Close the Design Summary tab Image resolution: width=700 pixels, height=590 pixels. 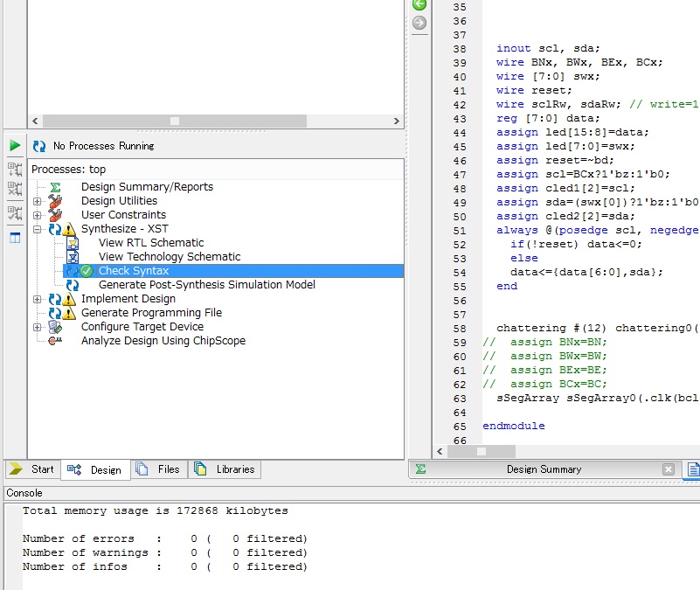point(669,469)
